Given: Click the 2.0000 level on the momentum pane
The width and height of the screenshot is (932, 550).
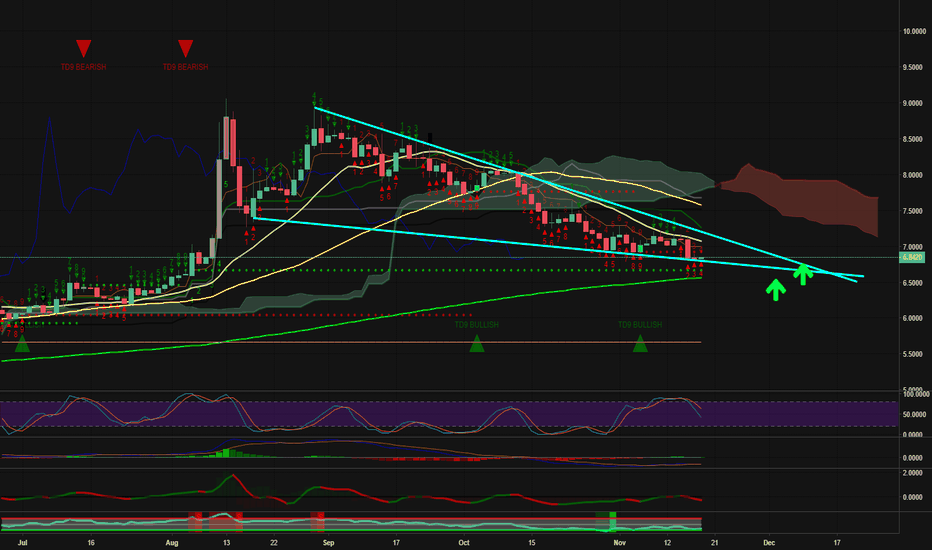Looking at the screenshot, I should click(914, 473).
